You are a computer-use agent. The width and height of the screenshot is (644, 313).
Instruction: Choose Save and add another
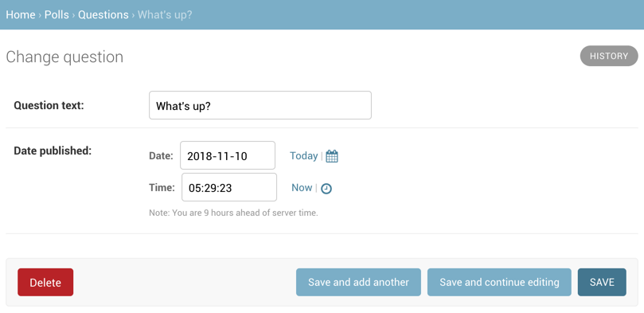click(x=358, y=282)
